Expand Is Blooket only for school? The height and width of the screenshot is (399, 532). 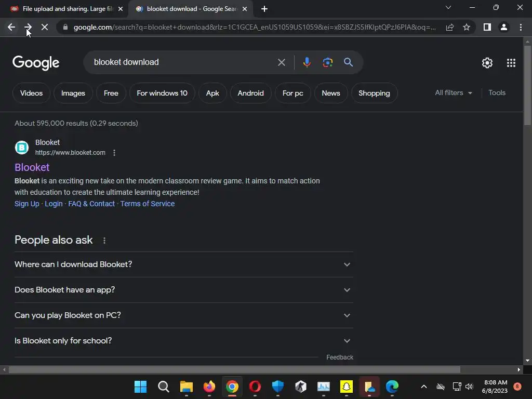click(x=183, y=341)
